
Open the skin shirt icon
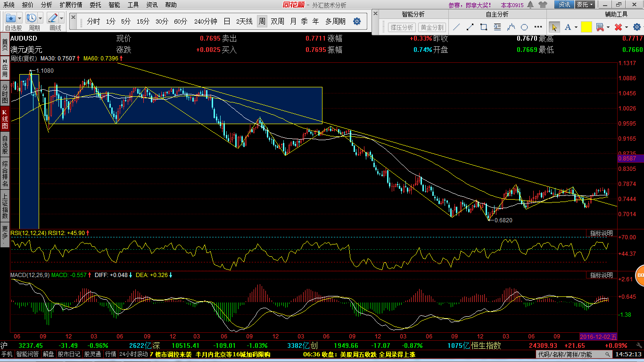[542, 5]
